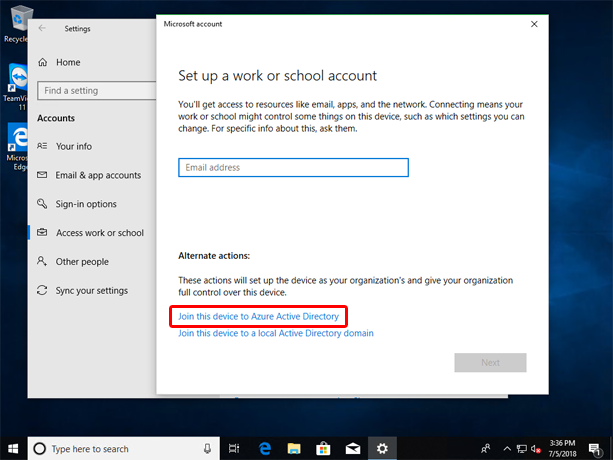Open People icon in system tray
Image resolution: width=613 pixels, height=460 pixels.
[486, 449]
